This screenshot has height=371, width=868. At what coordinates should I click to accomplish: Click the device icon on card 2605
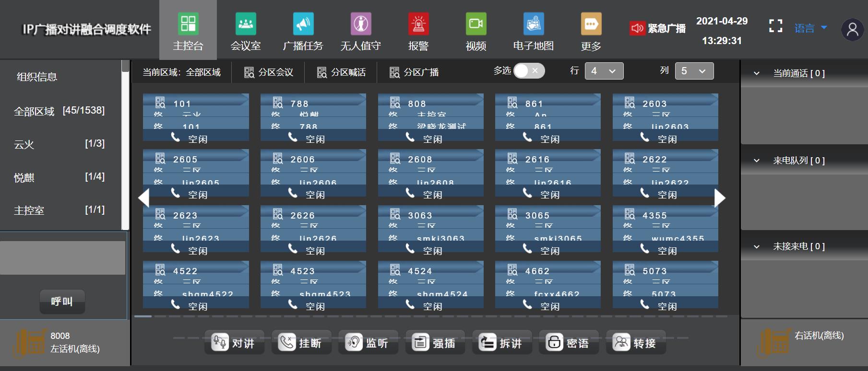160,158
